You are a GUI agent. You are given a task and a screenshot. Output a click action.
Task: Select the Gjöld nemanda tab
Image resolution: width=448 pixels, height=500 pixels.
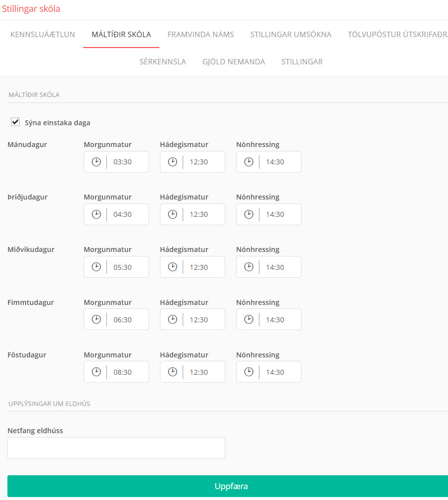234,61
